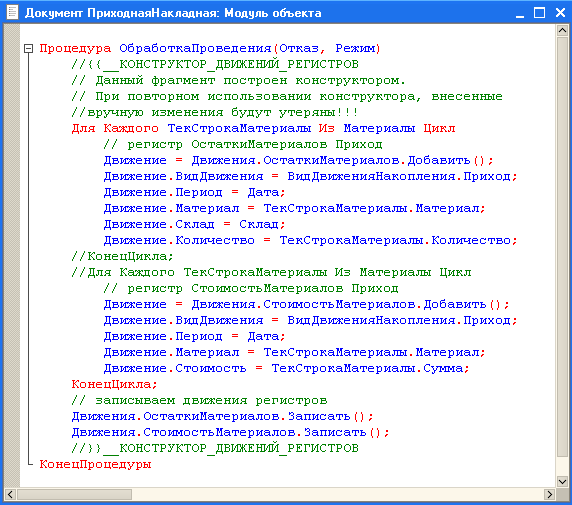Click the comment 'записываем движения регистров'
572x505 pixels.
(x=199, y=401)
